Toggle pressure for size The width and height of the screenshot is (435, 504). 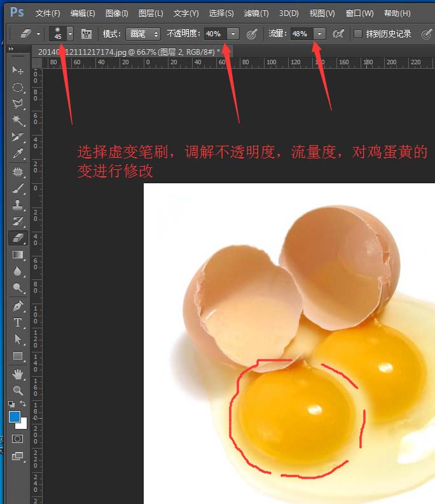coord(426,34)
